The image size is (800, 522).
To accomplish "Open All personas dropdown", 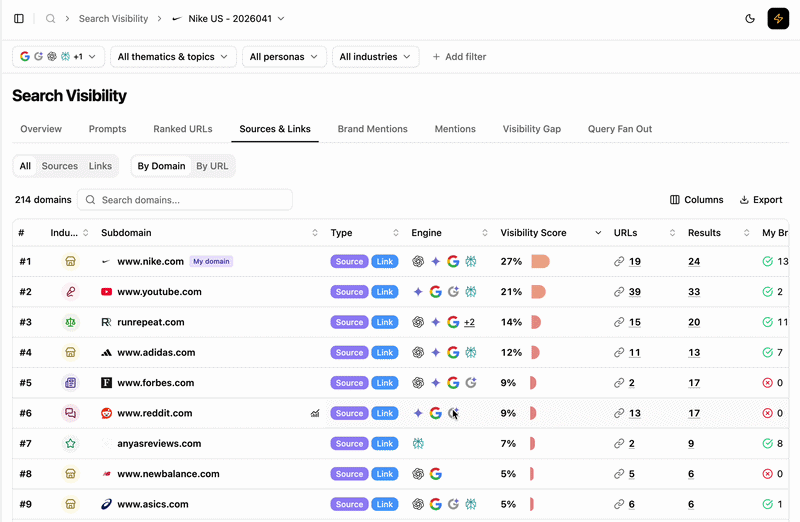I will [284, 57].
